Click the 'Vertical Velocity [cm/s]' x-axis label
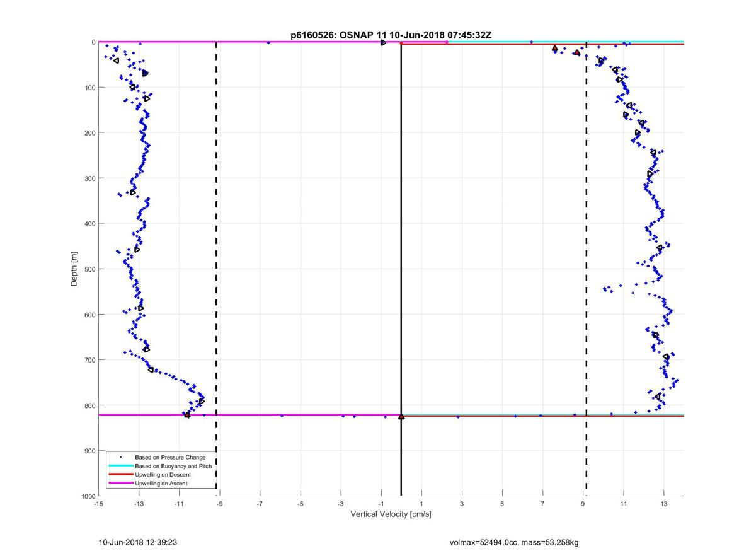756x558 pixels. point(391,514)
